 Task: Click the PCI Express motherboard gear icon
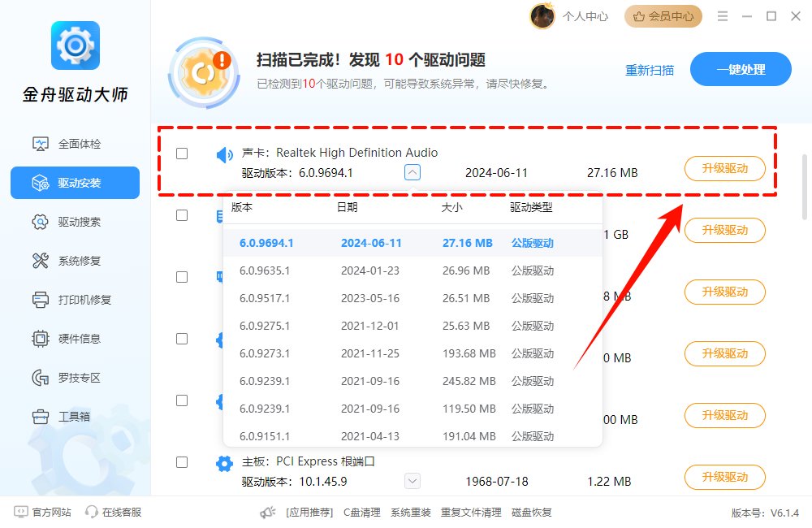[224, 464]
